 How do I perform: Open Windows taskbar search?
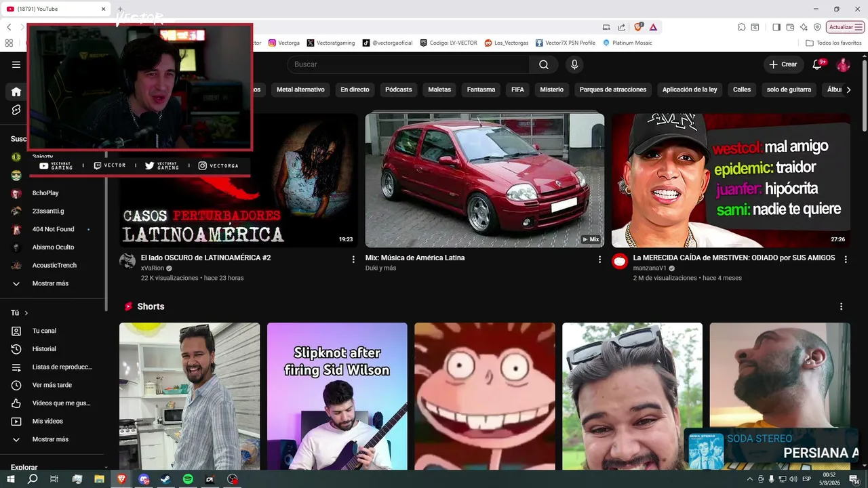[33, 479]
